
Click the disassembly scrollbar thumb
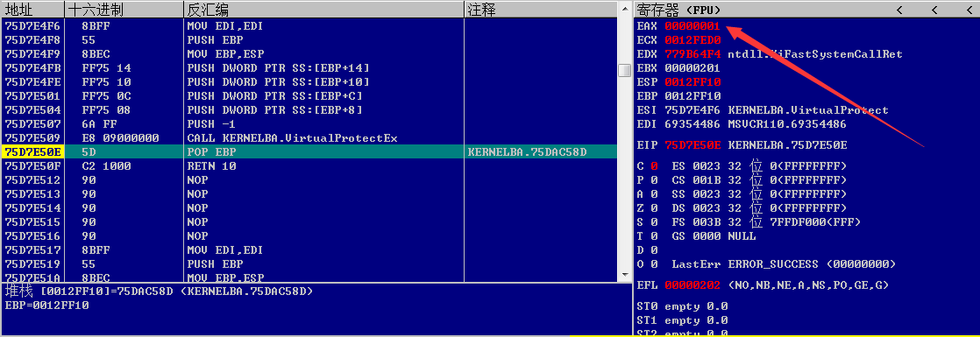click(624, 70)
